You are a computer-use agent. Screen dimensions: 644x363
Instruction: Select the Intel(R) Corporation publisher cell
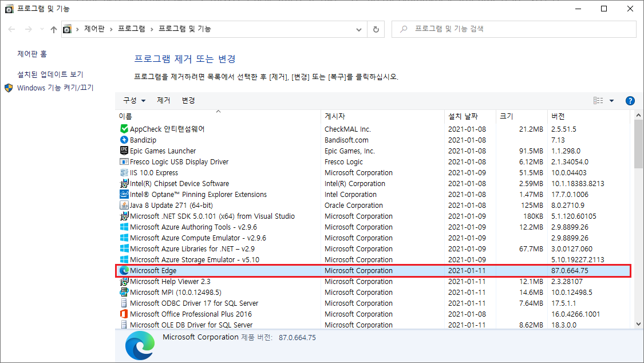(355, 184)
